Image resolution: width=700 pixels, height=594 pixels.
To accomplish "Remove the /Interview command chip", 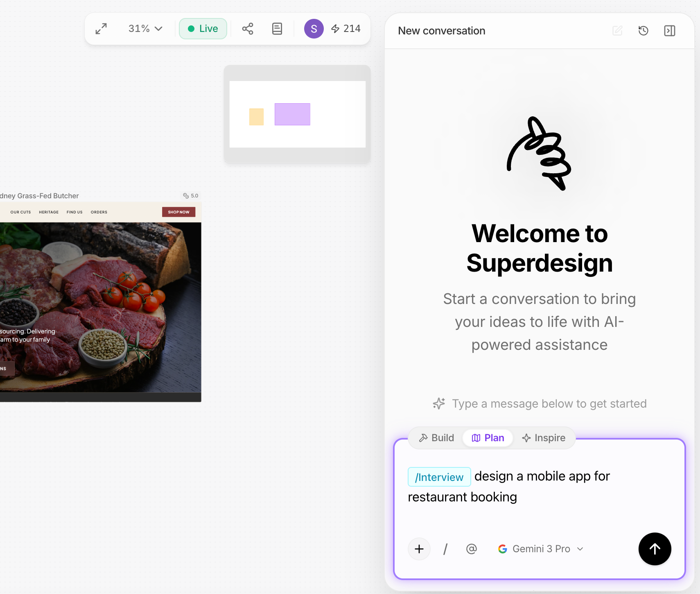I will 439,477.
